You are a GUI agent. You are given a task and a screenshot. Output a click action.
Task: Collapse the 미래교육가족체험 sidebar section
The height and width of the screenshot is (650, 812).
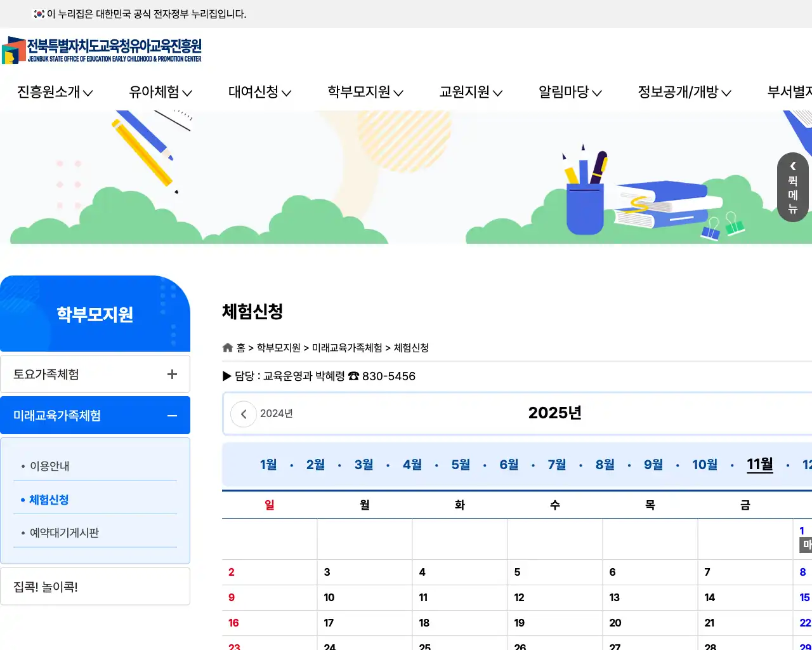point(171,415)
